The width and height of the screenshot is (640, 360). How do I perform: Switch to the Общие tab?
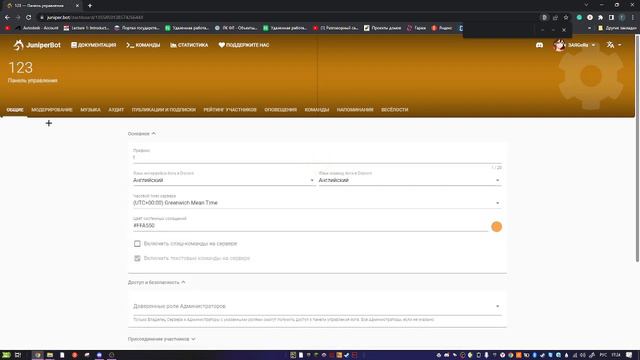pyautogui.click(x=15, y=110)
